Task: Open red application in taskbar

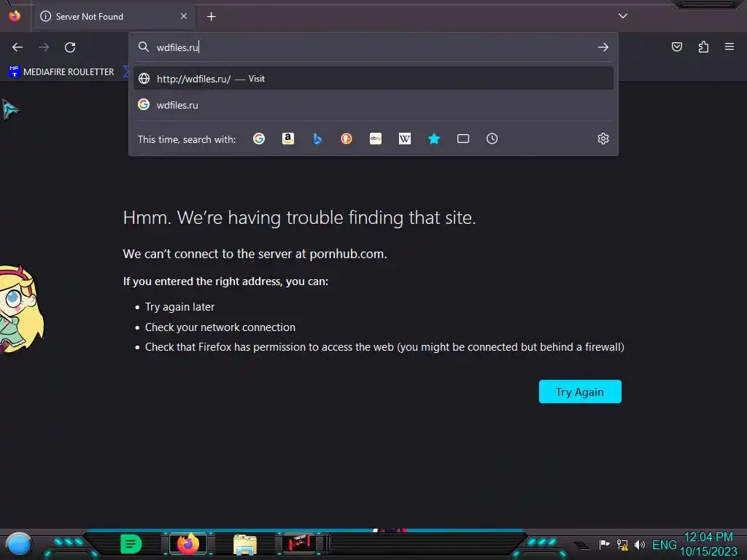Action: click(x=300, y=543)
